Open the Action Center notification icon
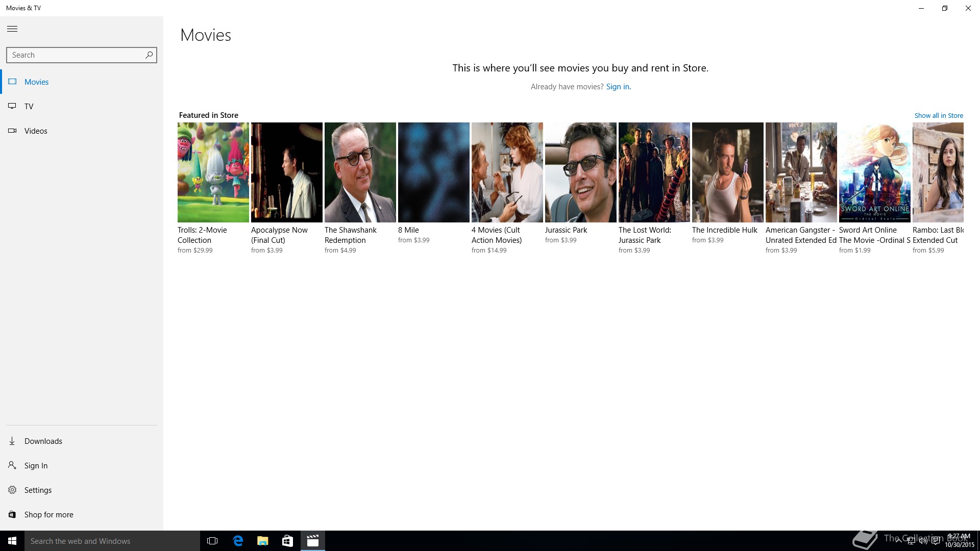Viewport: 980px width, 551px height. pos(936,541)
